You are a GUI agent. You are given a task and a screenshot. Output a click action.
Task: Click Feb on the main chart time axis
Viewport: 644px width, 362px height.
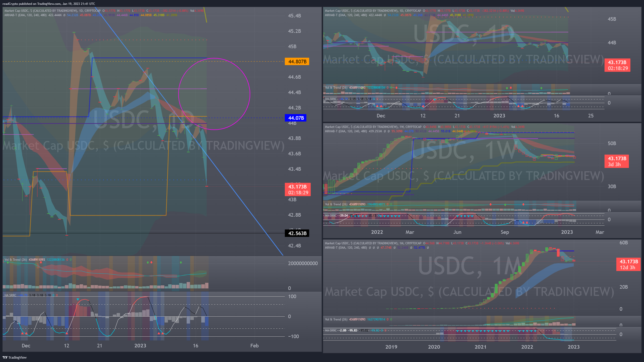254,346
